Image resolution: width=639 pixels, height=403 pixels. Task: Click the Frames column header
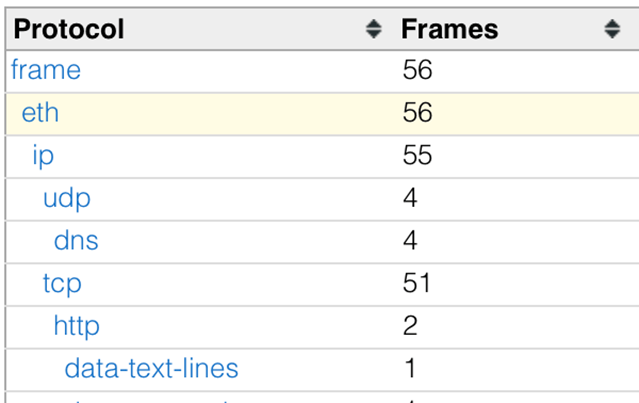[450, 30]
